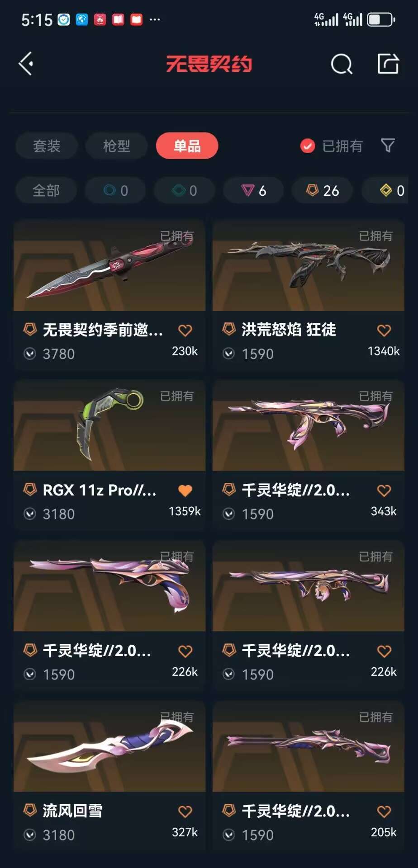Favorite the 343k 千灵华绽 rifle heart
The height and width of the screenshot is (868, 418).
coord(384,491)
